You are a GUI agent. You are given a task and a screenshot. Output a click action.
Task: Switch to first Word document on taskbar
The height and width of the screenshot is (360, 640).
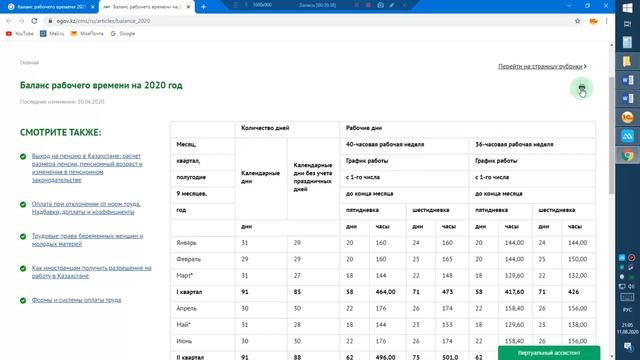click(627, 80)
